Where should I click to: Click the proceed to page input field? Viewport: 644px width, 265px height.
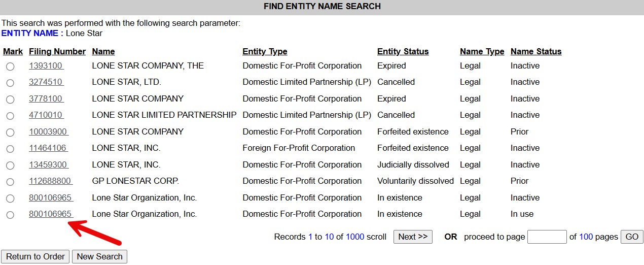click(547, 237)
